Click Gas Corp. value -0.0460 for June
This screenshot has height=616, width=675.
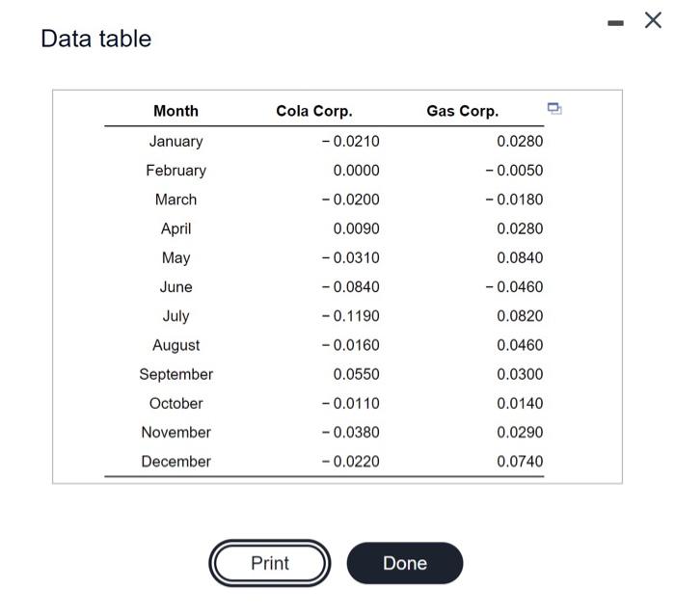514,286
